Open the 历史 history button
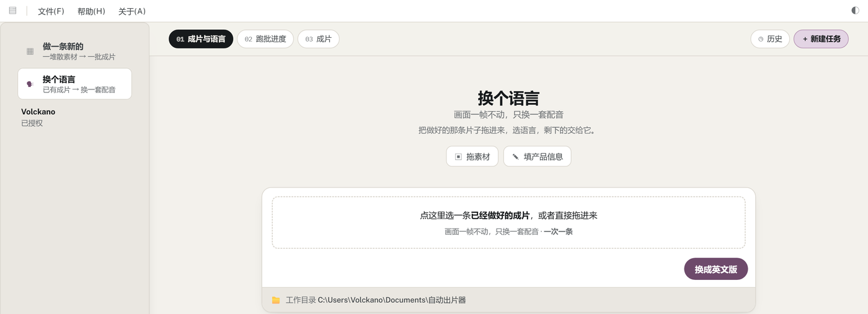This screenshot has height=314, width=868. click(x=770, y=39)
